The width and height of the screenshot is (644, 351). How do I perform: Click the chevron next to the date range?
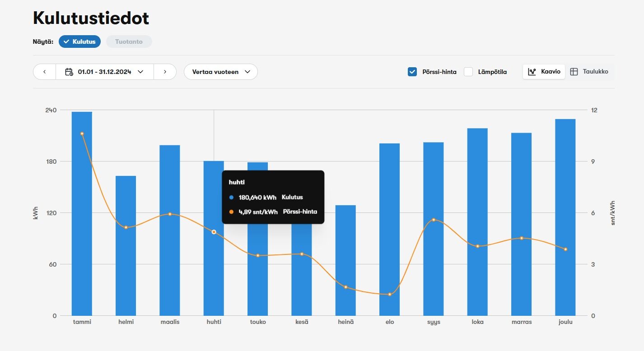pos(140,72)
